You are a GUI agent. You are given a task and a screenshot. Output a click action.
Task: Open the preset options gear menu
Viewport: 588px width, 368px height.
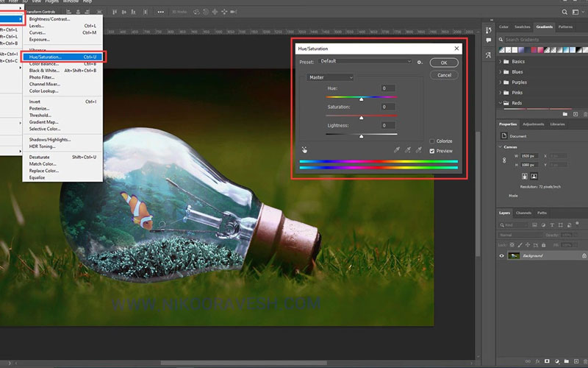[420, 62]
